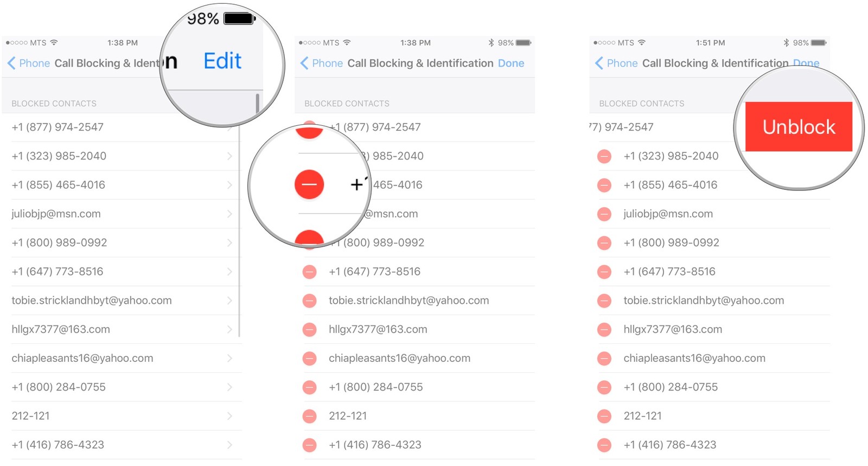Tap minus beside +1 (323) 985-2040, third screen

click(x=604, y=157)
